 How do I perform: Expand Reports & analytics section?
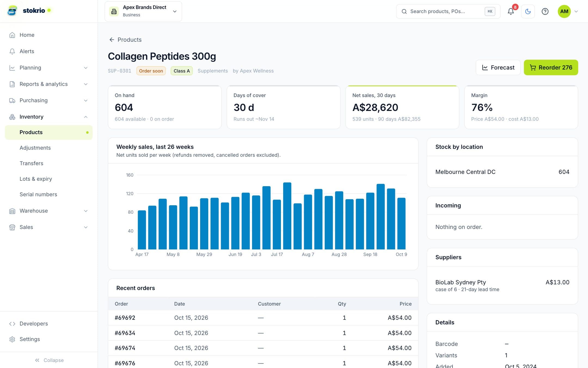click(x=49, y=84)
